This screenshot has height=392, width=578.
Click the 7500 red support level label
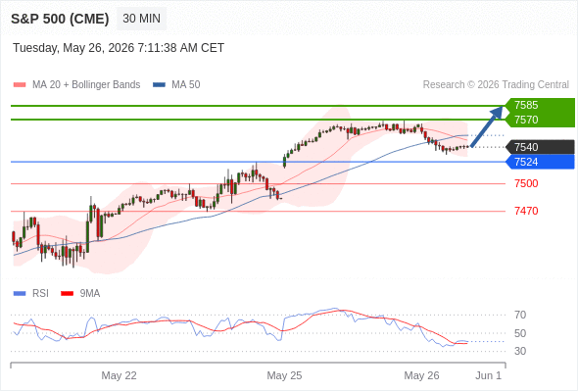tap(526, 183)
